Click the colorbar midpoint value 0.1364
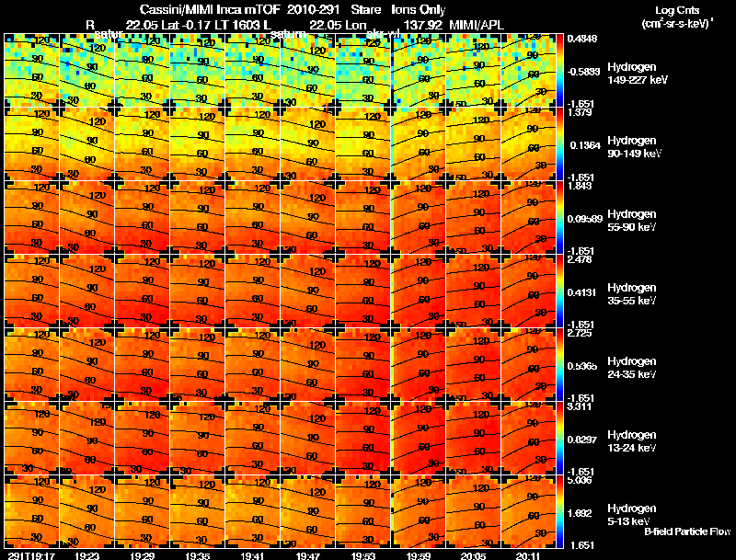Image resolution: width=736 pixels, height=560 pixels. click(x=585, y=145)
